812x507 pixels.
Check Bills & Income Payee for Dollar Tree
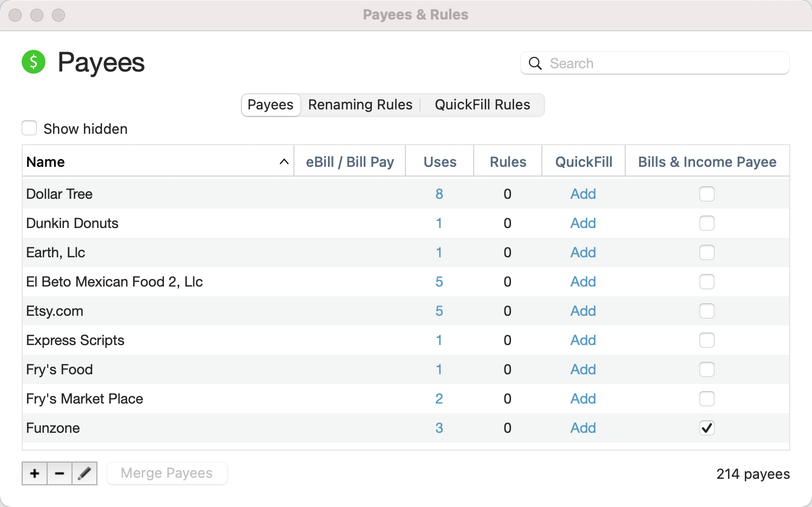(x=707, y=194)
